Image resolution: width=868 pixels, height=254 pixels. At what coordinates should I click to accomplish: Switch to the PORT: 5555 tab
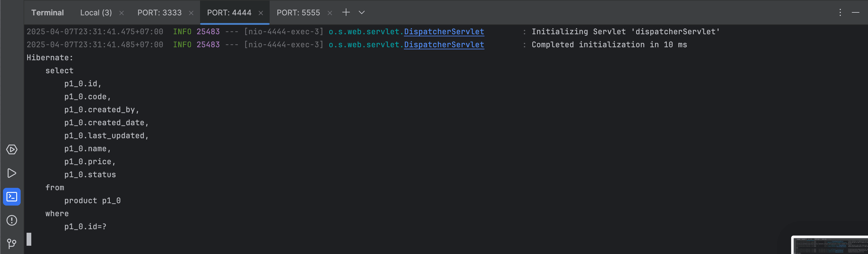[298, 12]
